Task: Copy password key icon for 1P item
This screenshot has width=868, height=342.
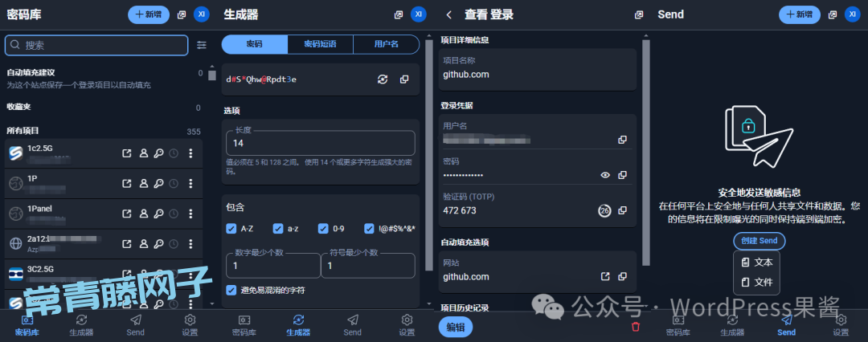Action: (159, 183)
